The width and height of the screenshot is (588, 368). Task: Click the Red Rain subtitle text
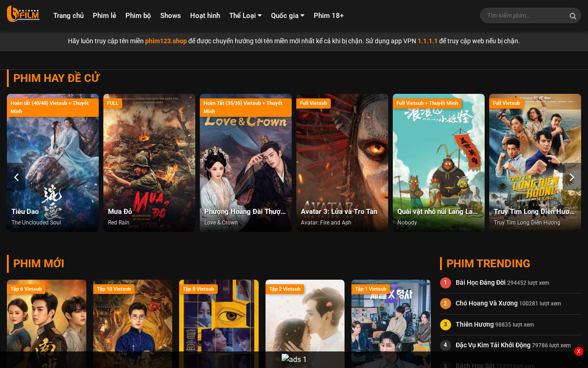click(x=119, y=223)
